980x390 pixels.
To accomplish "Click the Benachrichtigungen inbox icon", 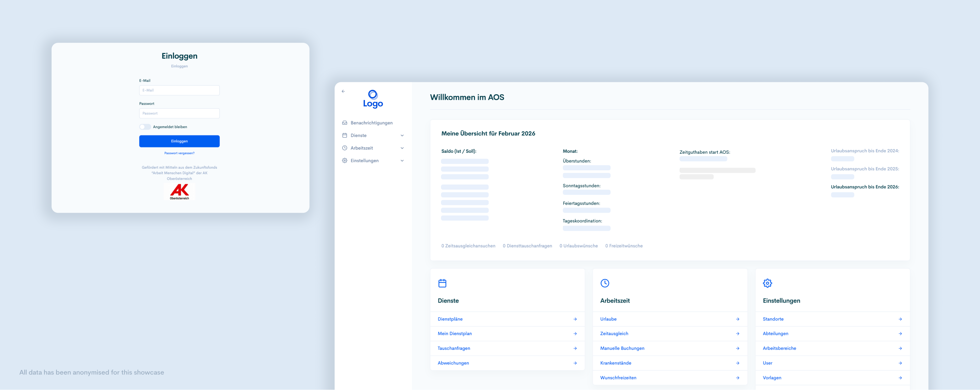I will point(345,123).
